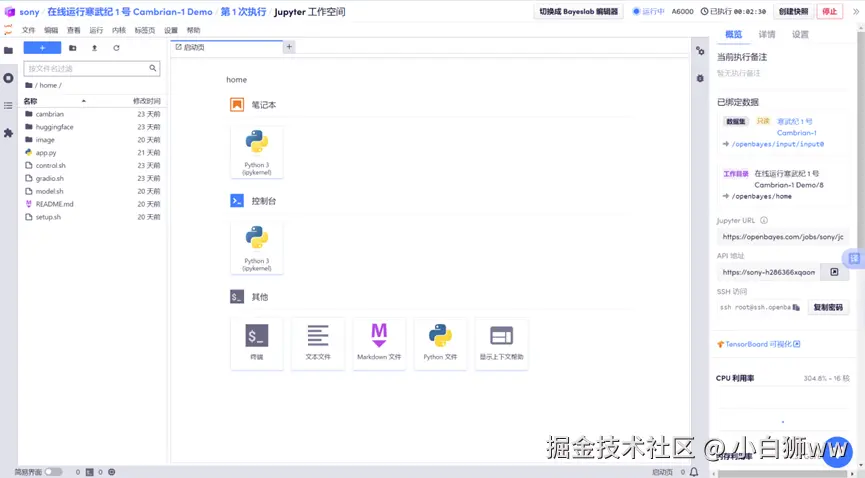Image resolution: width=865 pixels, height=478 pixels.
Task: Switch to the 详情 tab
Action: point(767,34)
